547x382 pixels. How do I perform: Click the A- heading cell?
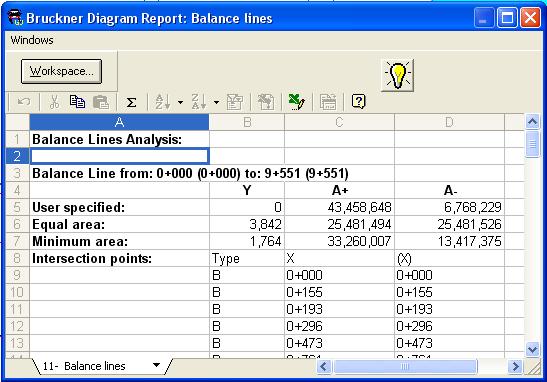coord(449,190)
